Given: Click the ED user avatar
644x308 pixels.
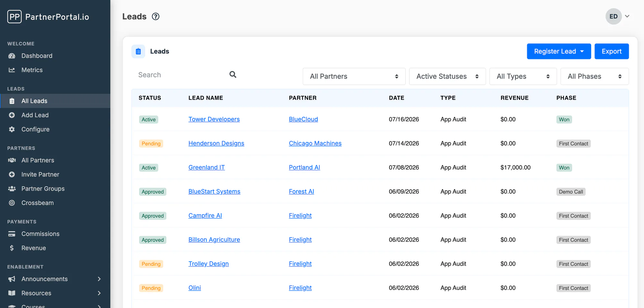Looking at the screenshot, I should tap(613, 16).
